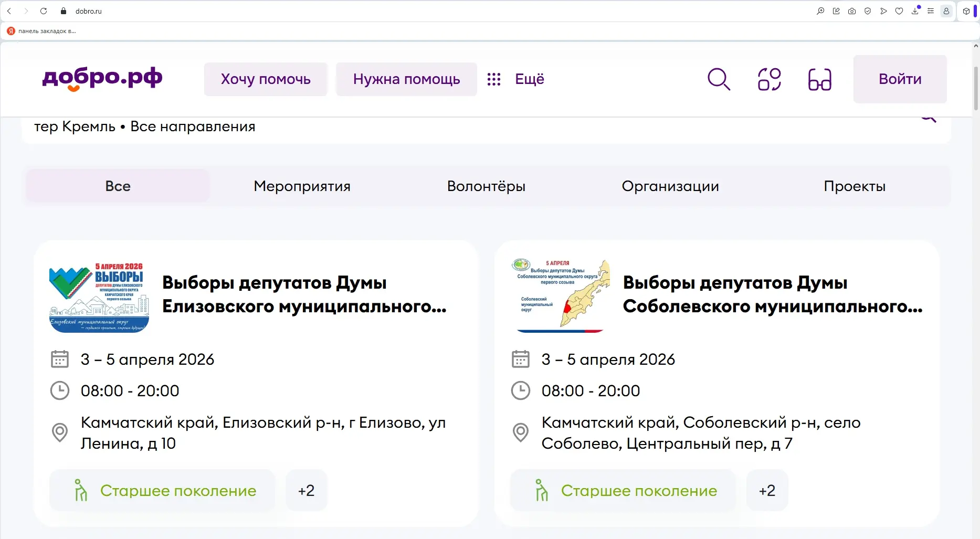The width and height of the screenshot is (980, 539).
Task: Expand the Ещё menu
Action: 529,79
